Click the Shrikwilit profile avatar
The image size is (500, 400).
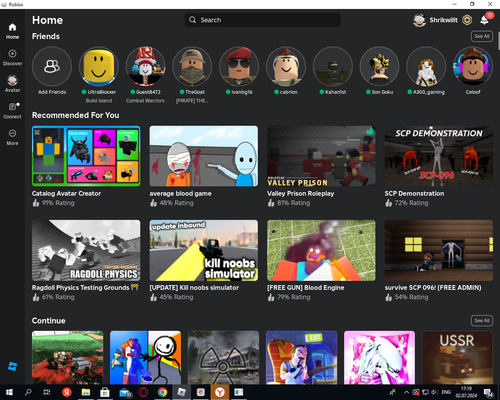click(x=419, y=20)
